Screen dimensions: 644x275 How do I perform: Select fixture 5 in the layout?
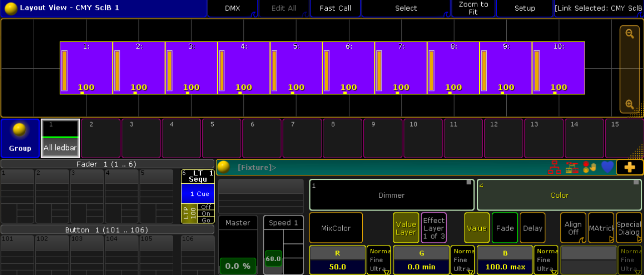(296, 68)
